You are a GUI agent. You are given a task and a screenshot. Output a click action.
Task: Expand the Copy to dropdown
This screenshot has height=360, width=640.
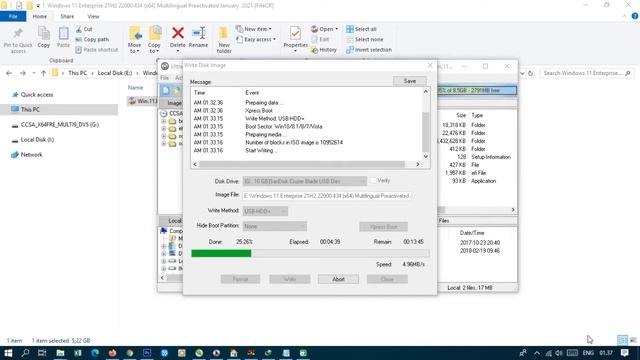pyautogui.click(x=154, y=48)
